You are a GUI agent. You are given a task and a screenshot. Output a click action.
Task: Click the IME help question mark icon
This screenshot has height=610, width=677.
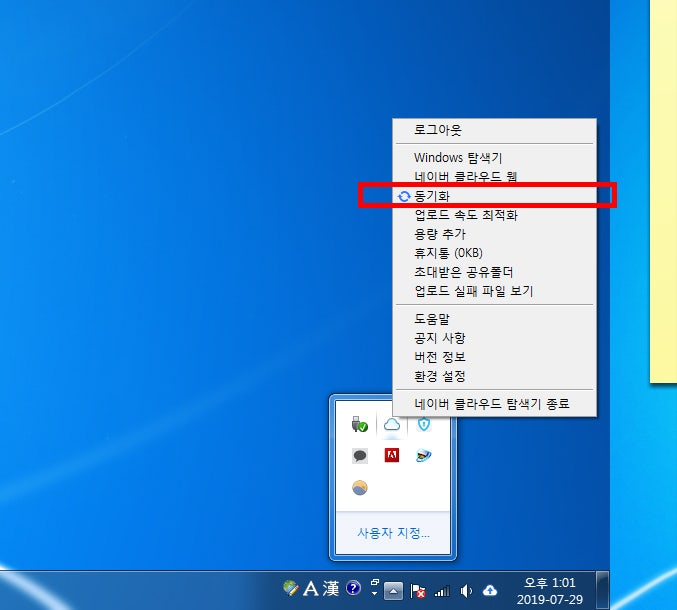354,588
